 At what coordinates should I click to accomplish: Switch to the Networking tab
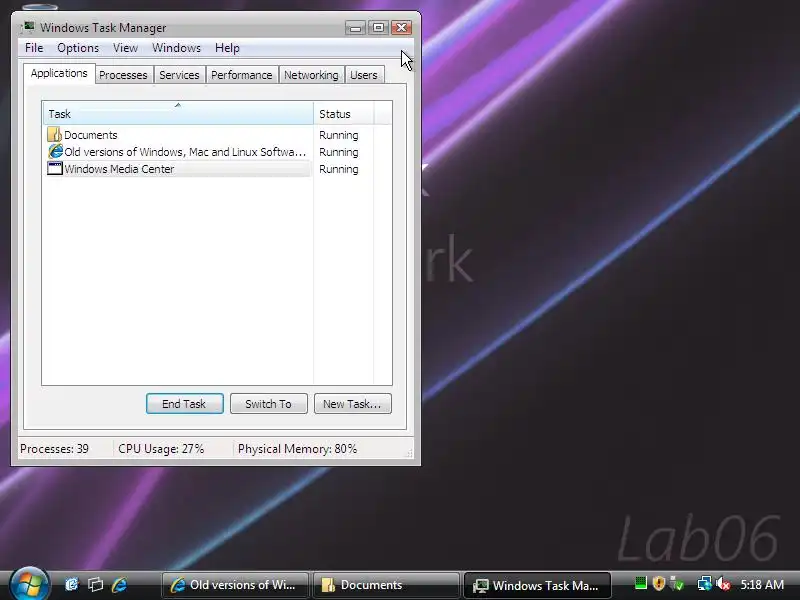[311, 75]
